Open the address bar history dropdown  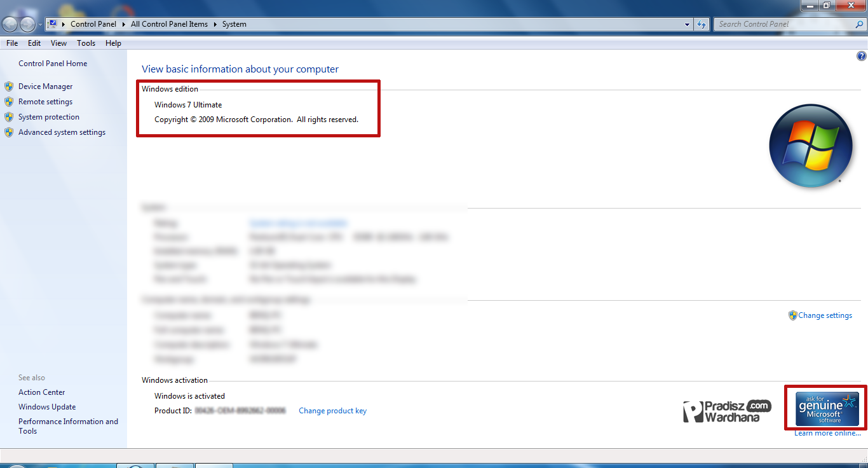688,24
